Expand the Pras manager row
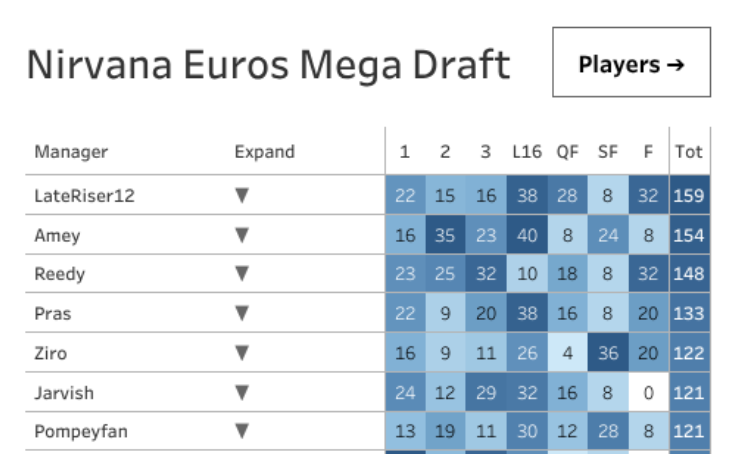Screen dimensions: 736x454 click(241, 313)
